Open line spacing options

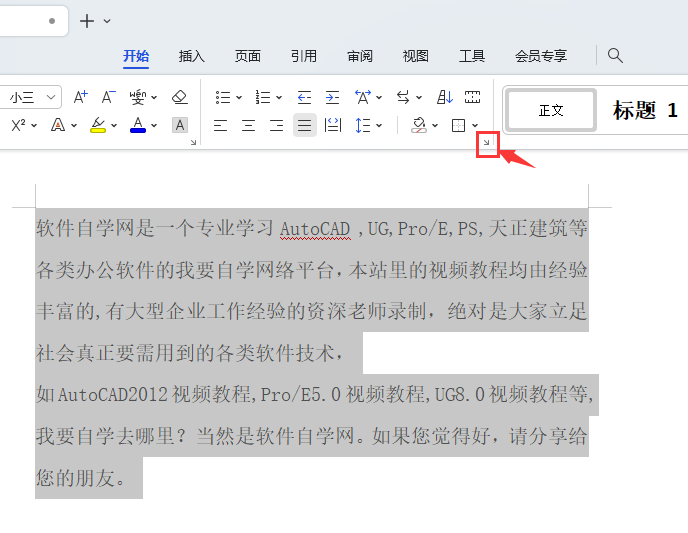pos(363,125)
